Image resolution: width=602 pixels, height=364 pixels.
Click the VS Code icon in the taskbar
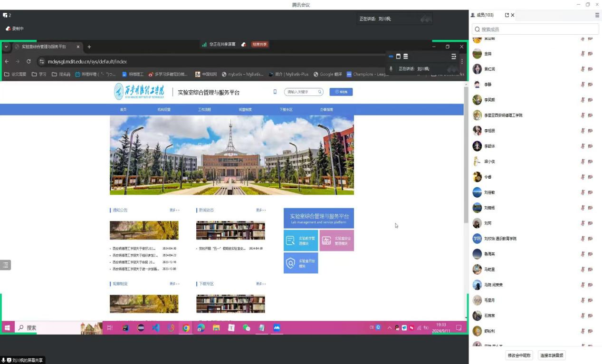tap(156, 328)
